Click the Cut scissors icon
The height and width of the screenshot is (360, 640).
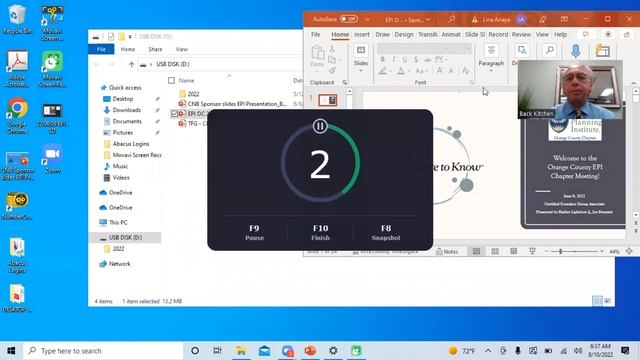pyautogui.click(x=332, y=49)
